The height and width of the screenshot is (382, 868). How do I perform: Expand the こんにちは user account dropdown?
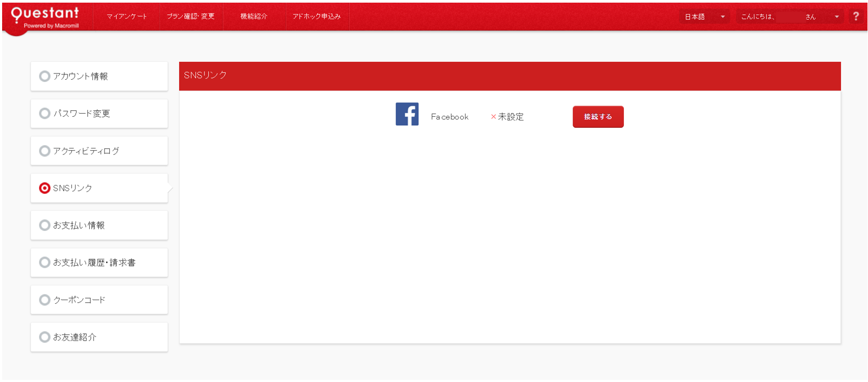pos(789,17)
